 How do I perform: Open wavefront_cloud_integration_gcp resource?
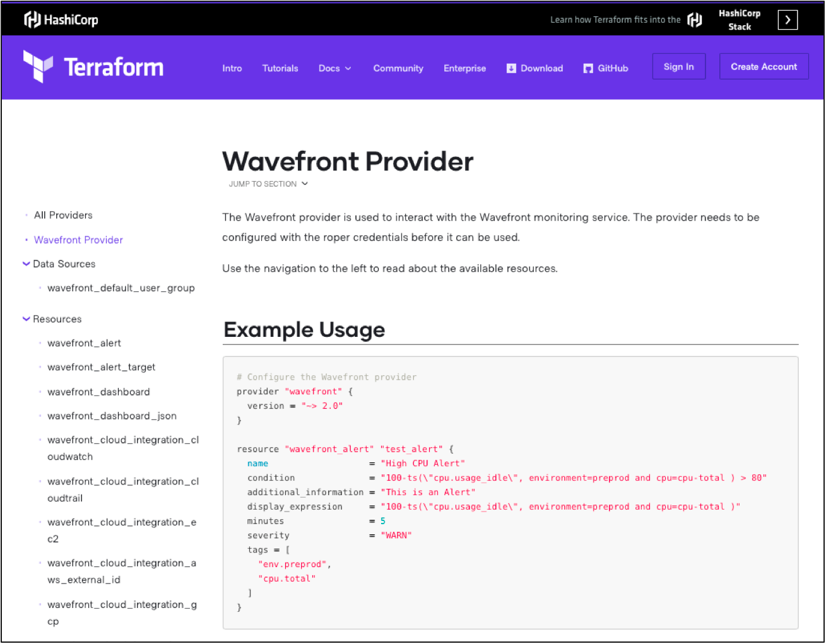pyautogui.click(x=122, y=613)
